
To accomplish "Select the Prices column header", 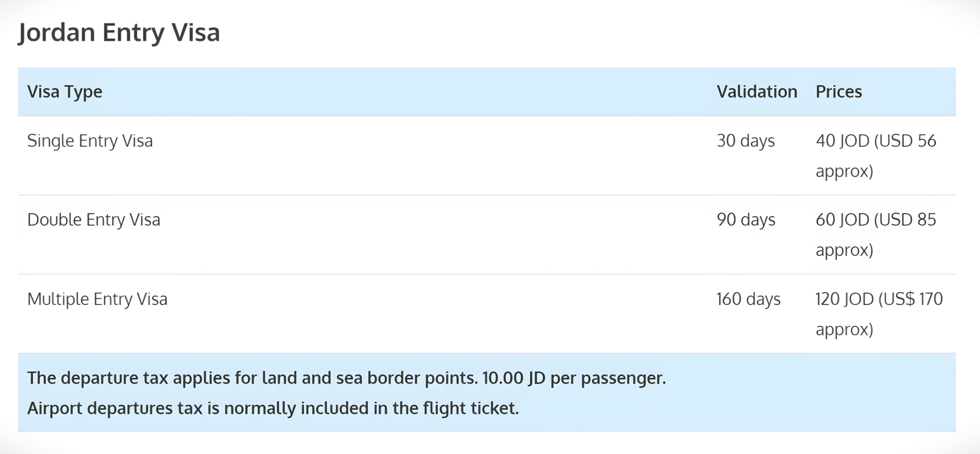I will [839, 92].
